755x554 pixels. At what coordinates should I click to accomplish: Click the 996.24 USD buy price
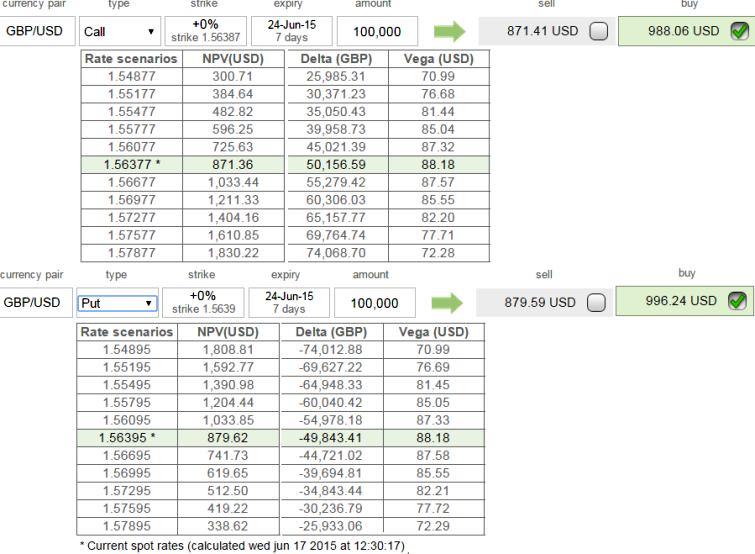pyautogui.click(x=681, y=301)
